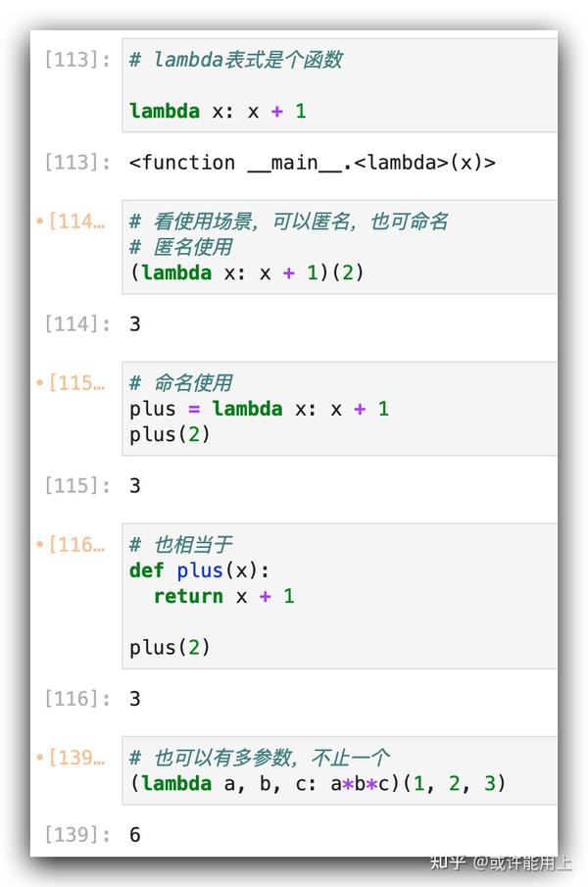Select input cell prompt [113]
This screenshot has height=887, width=588.
pos(77,59)
